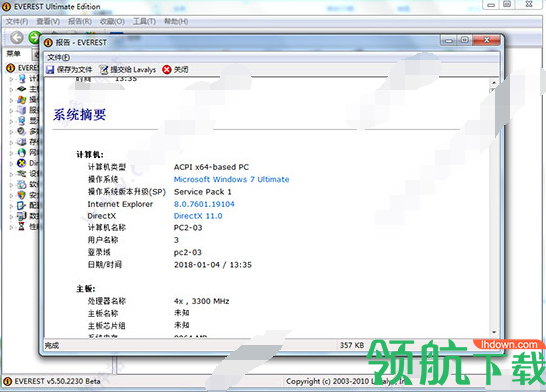This screenshot has height=392, width=546.
Task: Open the 工具(T) menu in main window
Action: pos(144,22)
